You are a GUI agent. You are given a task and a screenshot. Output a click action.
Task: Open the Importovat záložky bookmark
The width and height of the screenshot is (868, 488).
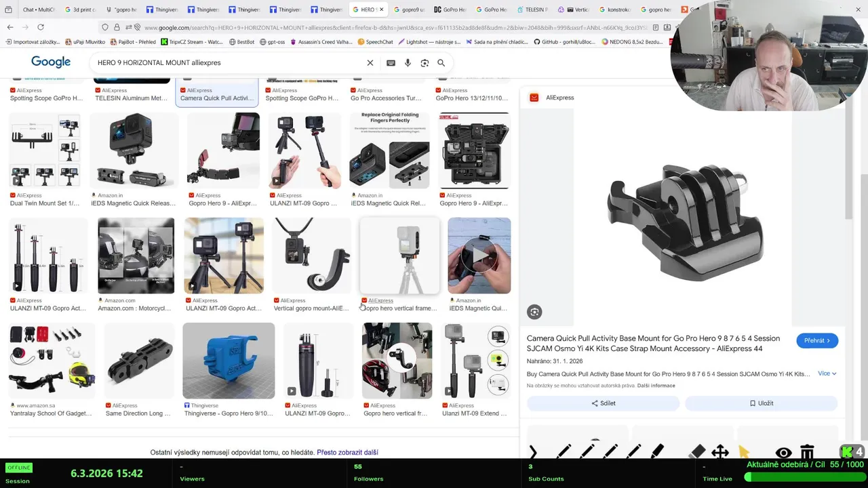coord(33,42)
